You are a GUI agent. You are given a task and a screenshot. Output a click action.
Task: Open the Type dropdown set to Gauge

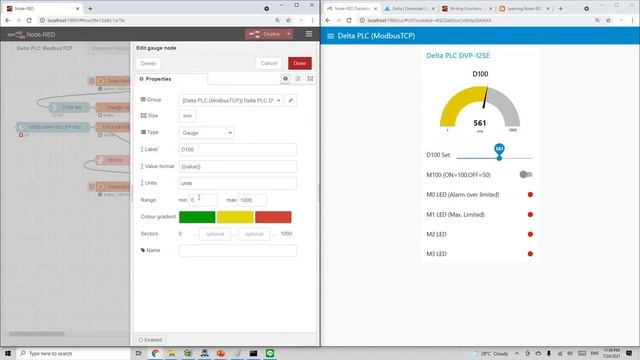click(207, 133)
